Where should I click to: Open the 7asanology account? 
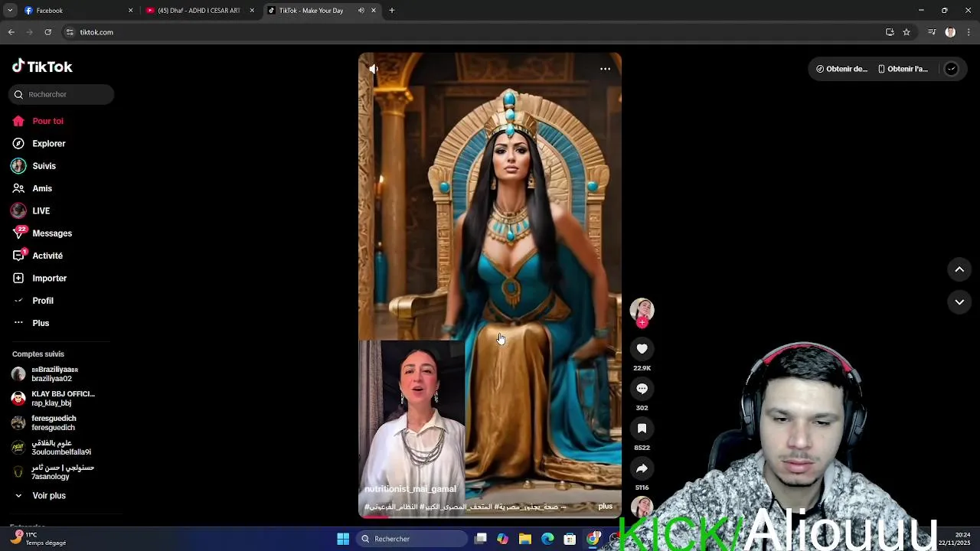click(x=54, y=472)
